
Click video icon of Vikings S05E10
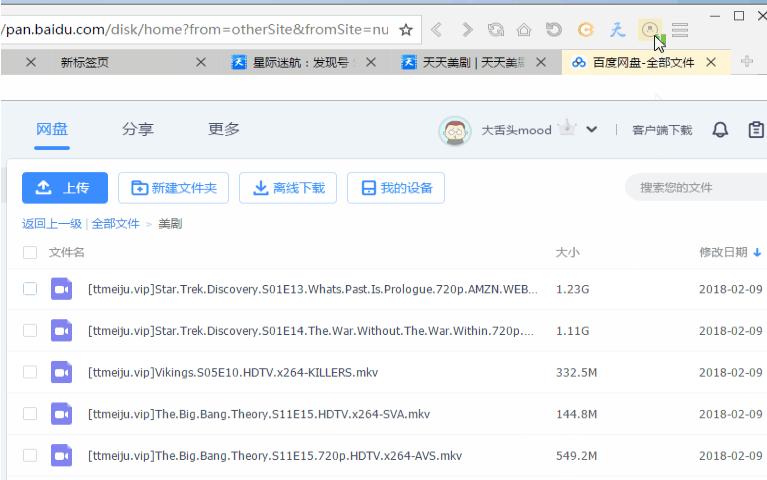pyautogui.click(x=62, y=372)
